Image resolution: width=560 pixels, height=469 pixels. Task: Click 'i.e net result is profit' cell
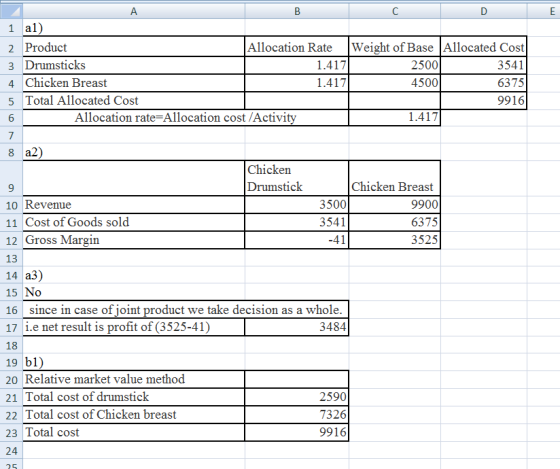tap(134, 327)
